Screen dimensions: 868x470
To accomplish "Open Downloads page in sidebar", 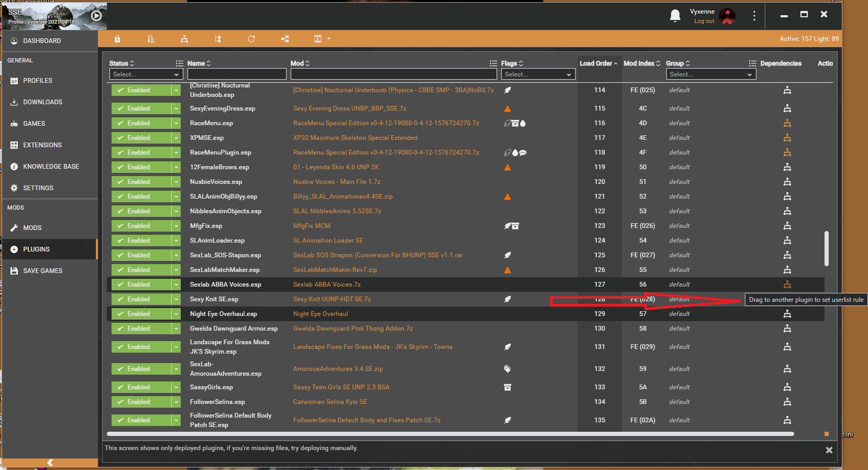I will (x=50, y=102).
